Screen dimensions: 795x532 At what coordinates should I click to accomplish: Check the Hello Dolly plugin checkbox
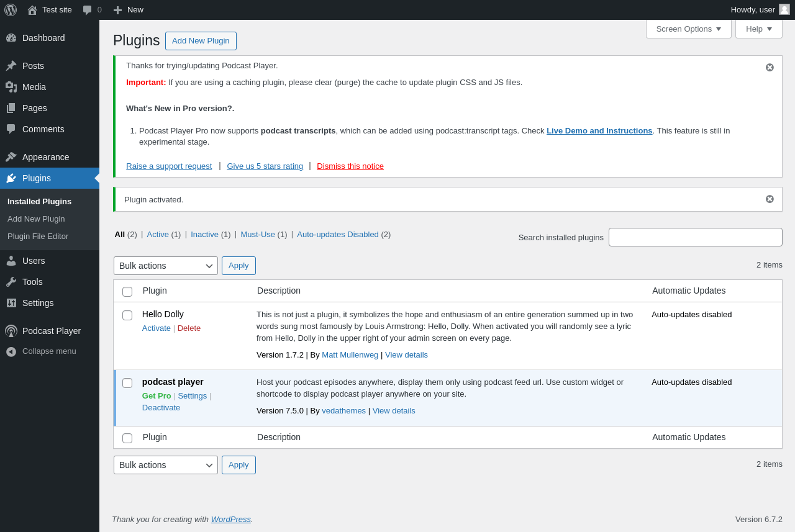coord(127,315)
